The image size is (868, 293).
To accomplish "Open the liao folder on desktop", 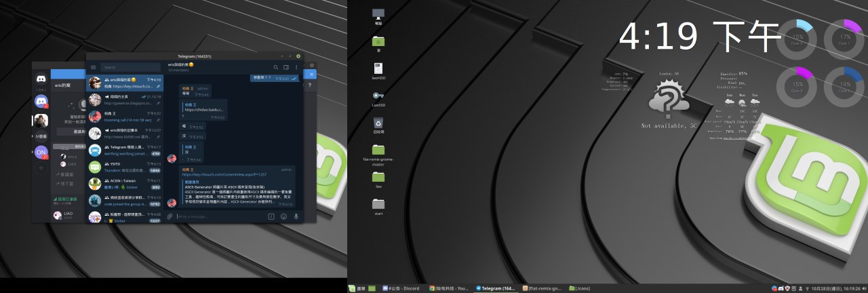I will click(378, 179).
